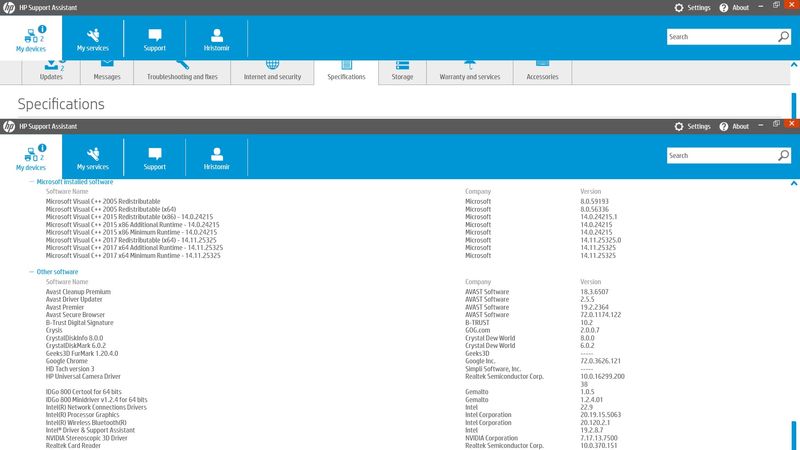Viewport: 800px width, 450px height.
Task: Open My services in the software list window
Action: 93,158
